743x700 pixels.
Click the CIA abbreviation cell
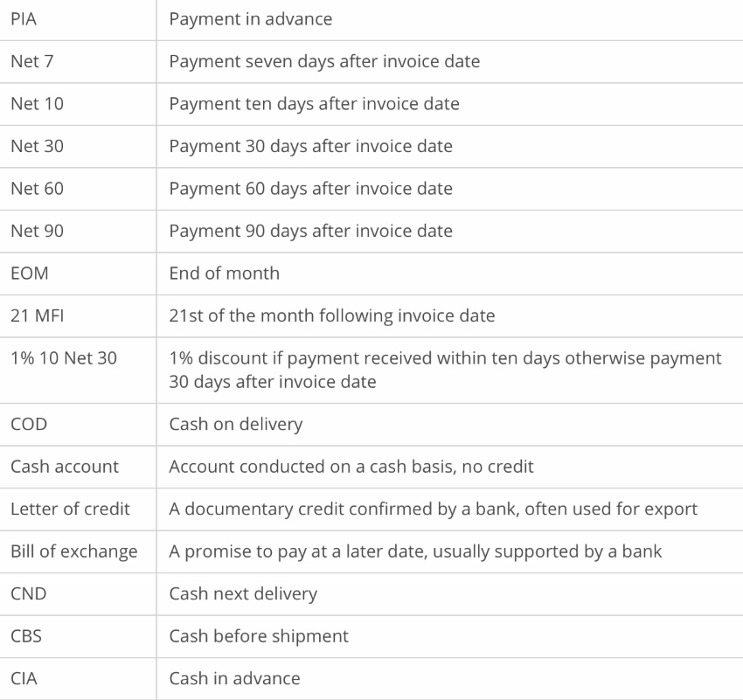coord(24,679)
